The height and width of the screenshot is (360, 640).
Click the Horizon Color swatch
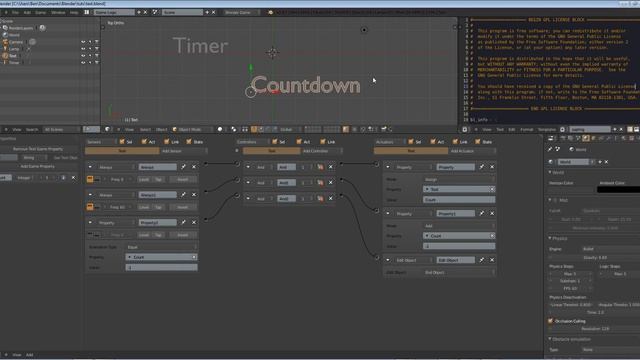pyautogui.click(x=571, y=189)
